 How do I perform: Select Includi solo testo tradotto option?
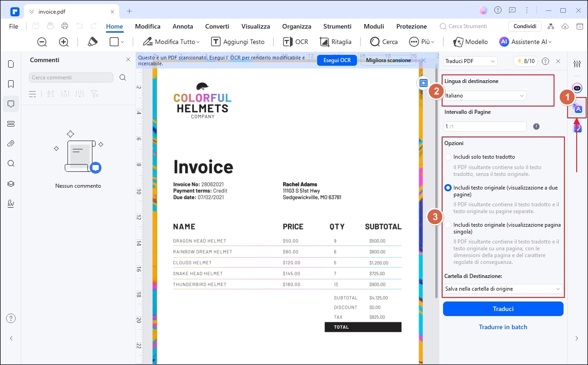pos(448,157)
